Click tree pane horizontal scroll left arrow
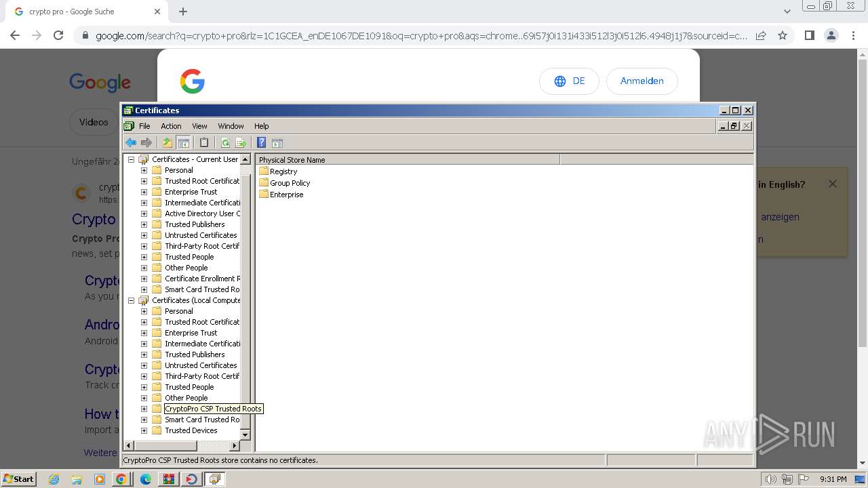 (128, 446)
